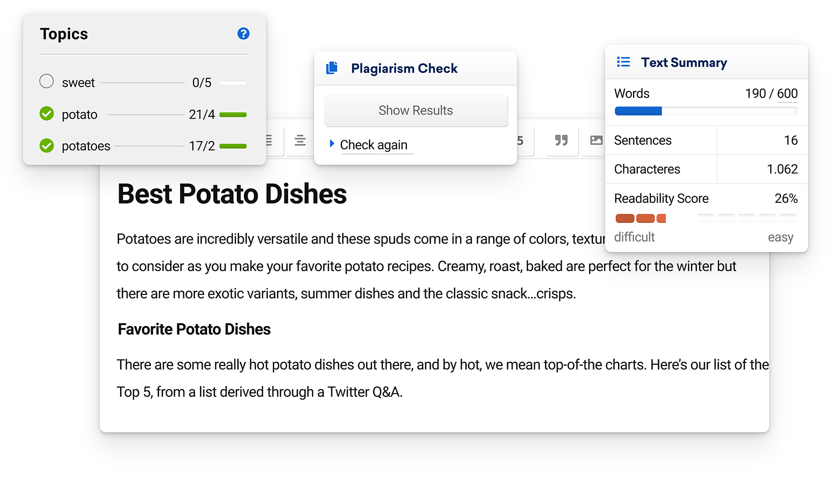
Task: Click the Favorite Potato Dishes subheading
Action: pos(194,329)
